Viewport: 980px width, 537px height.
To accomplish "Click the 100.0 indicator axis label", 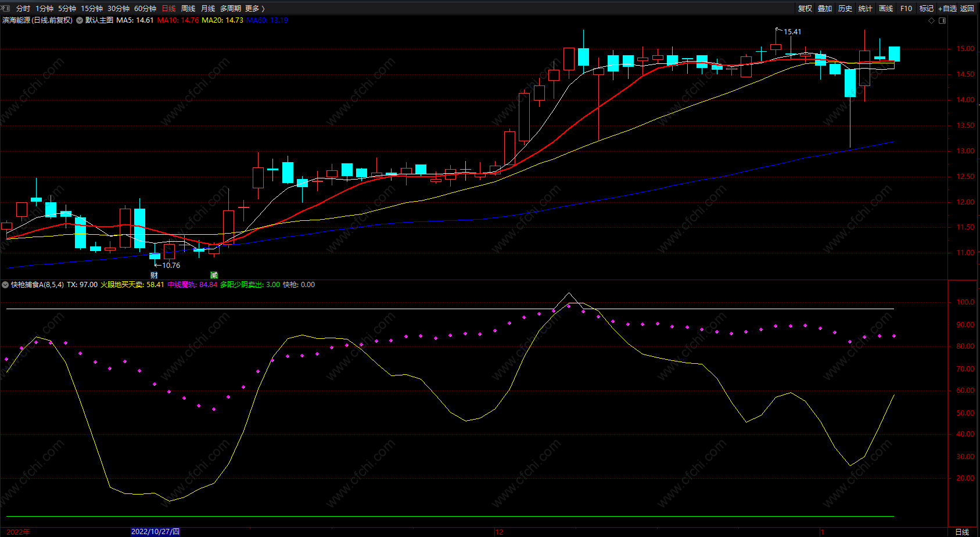I will coord(965,302).
